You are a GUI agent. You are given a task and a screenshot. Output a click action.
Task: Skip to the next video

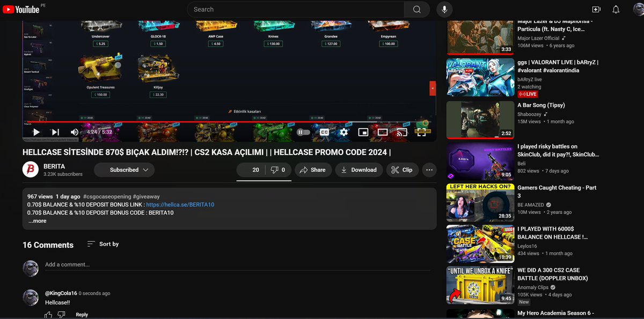(x=55, y=132)
